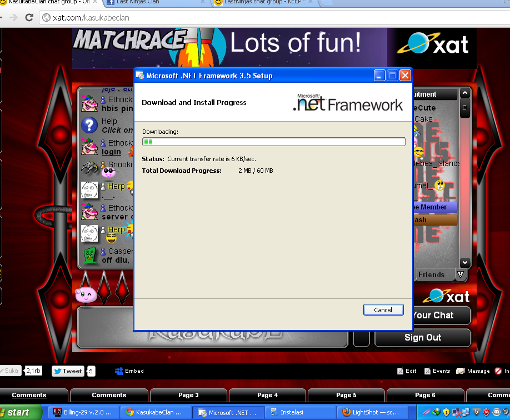Switch to the Last Ninjas Clan browser tab

(x=156, y=3)
